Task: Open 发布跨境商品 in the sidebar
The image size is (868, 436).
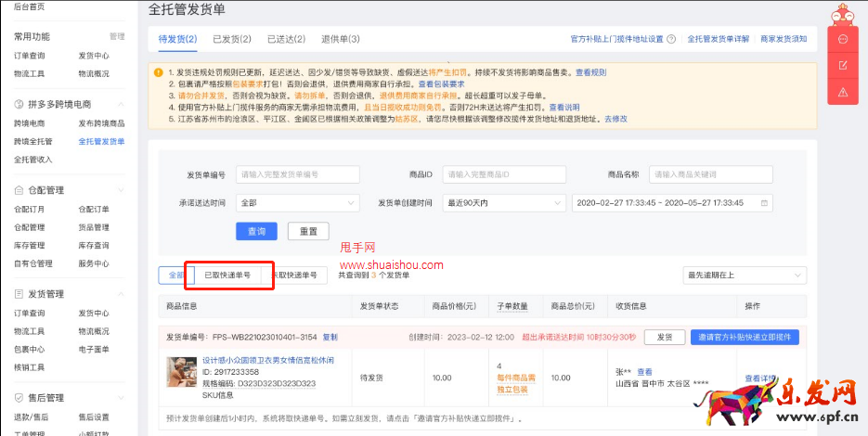Action: point(101,123)
